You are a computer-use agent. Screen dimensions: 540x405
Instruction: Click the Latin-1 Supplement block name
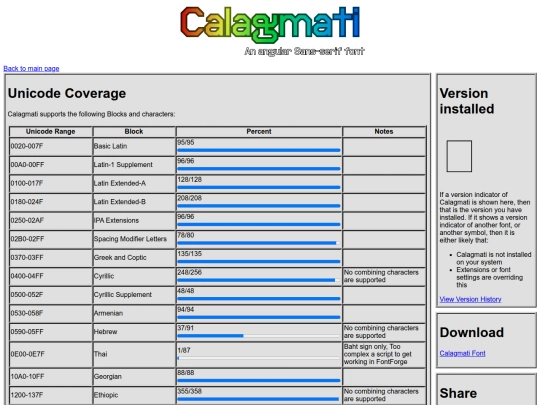[x=123, y=165]
